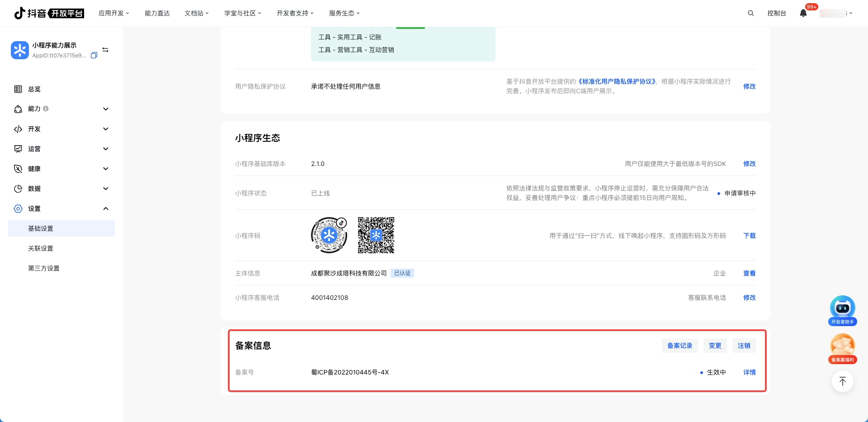
Task: Click 下载 to download mini program code
Action: click(749, 236)
